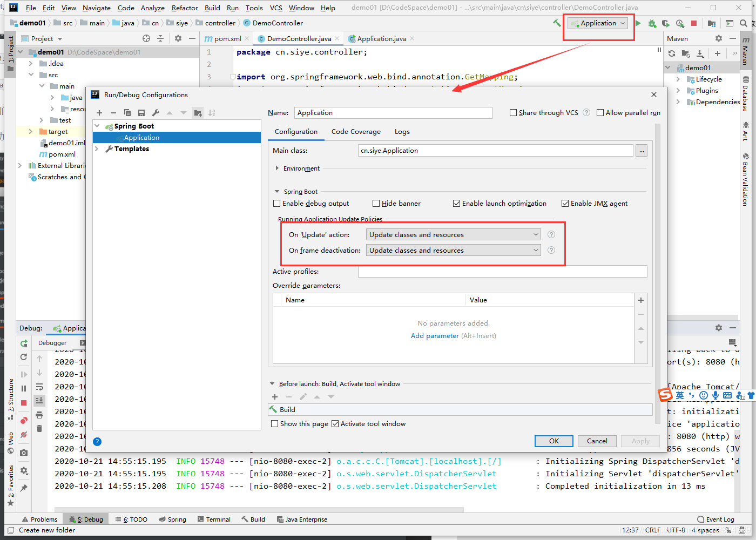Add override parameter plus icon

click(641, 300)
